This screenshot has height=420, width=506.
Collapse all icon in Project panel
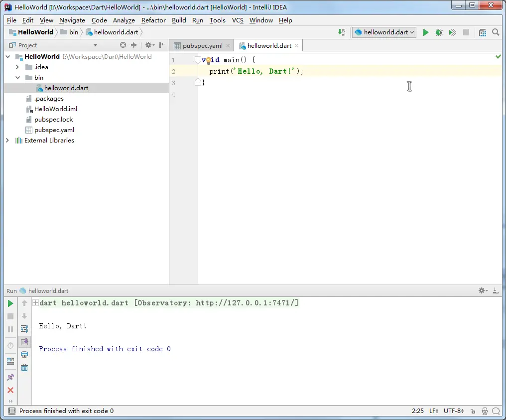click(x=133, y=45)
